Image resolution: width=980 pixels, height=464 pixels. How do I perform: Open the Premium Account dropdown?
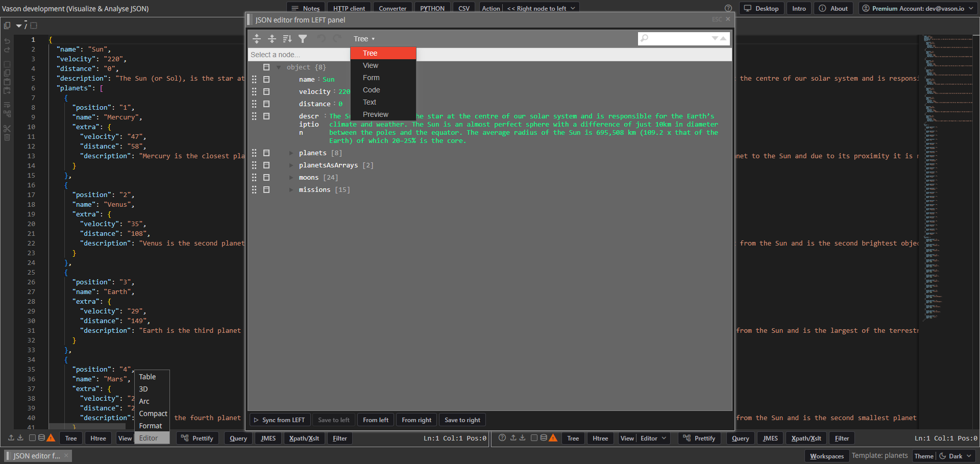(x=917, y=9)
